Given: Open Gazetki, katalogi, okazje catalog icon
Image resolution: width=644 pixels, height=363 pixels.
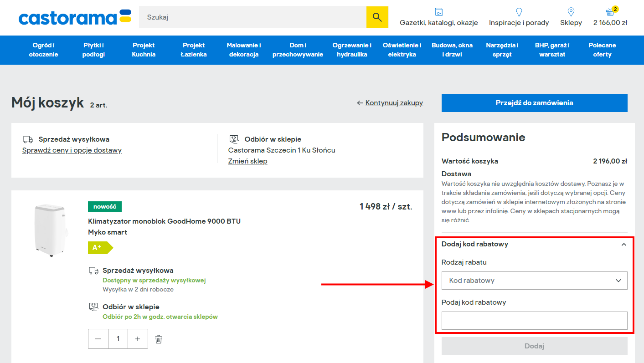Looking at the screenshot, I should [439, 12].
